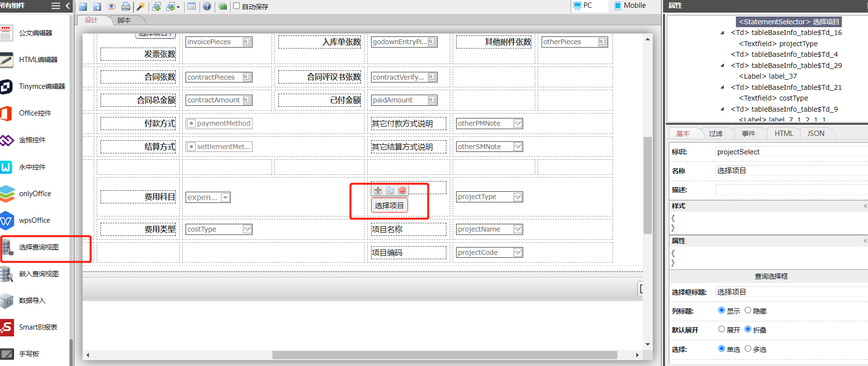This screenshot has height=366, width=868.
Task: Select 折叠 radio for 默认展开
Action: pyautogui.click(x=748, y=329)
